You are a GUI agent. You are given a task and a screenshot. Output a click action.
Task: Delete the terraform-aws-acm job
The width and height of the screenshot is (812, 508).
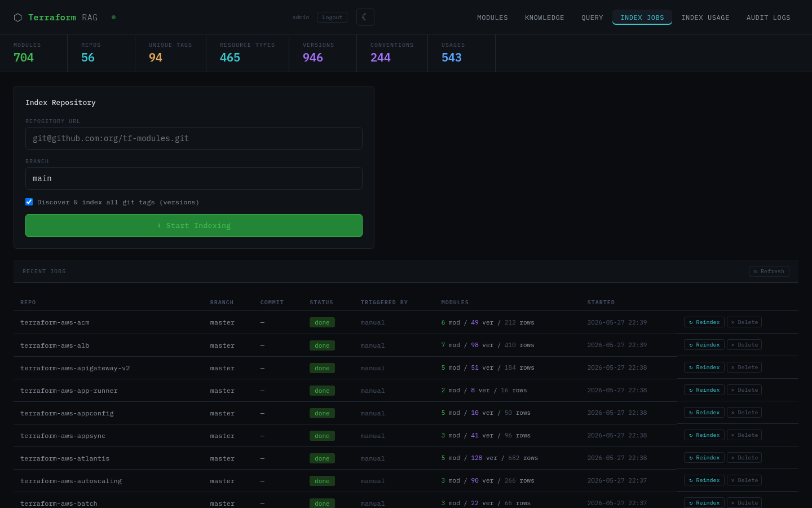pyautogui.click(x=744, y=322)
